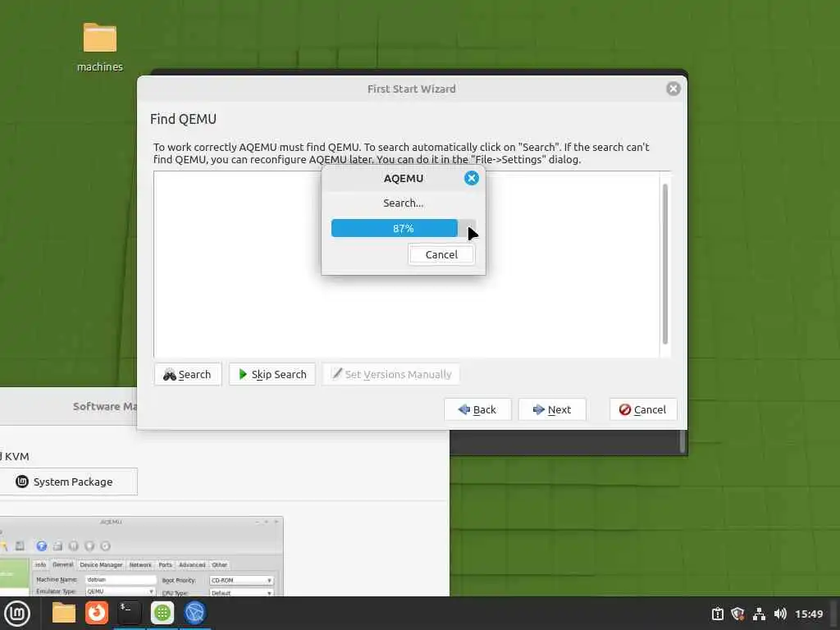Click the clock showing 15:49
Image resolution: width=840 pixels, height=630 pixels.
pos(809,614)
